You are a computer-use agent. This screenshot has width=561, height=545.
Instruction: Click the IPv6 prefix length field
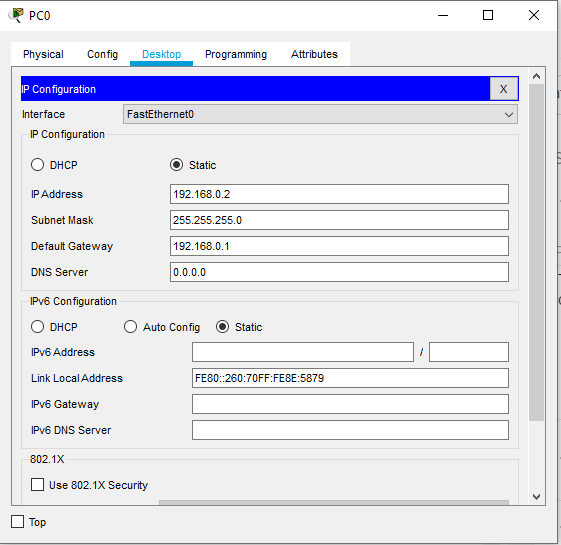[x=469, y=352]
